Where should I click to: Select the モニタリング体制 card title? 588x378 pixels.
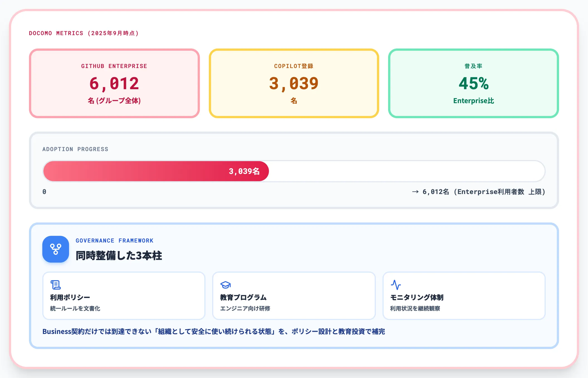[x=417, y=297]
